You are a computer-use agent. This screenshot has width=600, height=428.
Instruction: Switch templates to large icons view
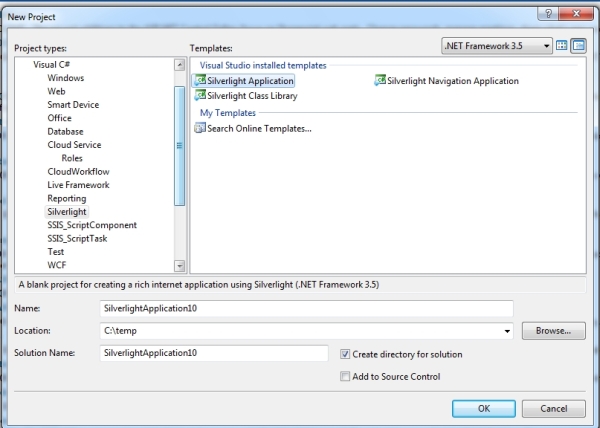(x=562, y=46)
